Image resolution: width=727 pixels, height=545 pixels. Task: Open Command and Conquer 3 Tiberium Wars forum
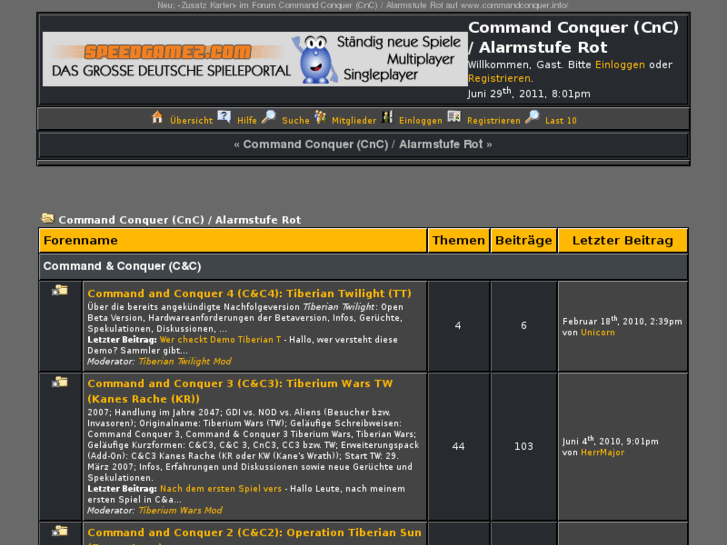[x=240, y=391]
